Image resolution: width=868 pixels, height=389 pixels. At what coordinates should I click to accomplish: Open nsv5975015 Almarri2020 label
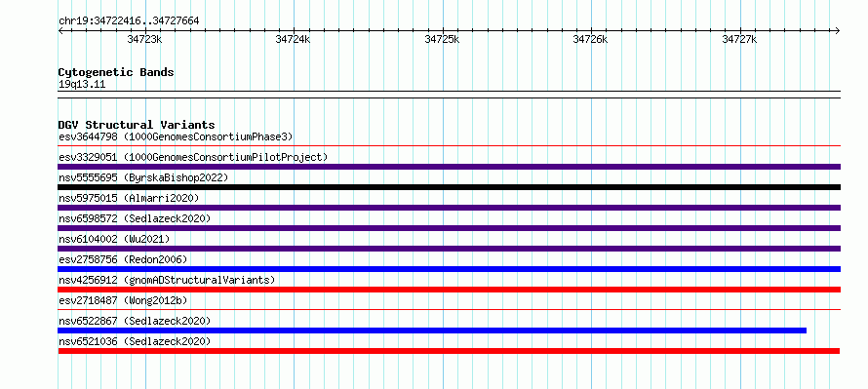[129, 198]
